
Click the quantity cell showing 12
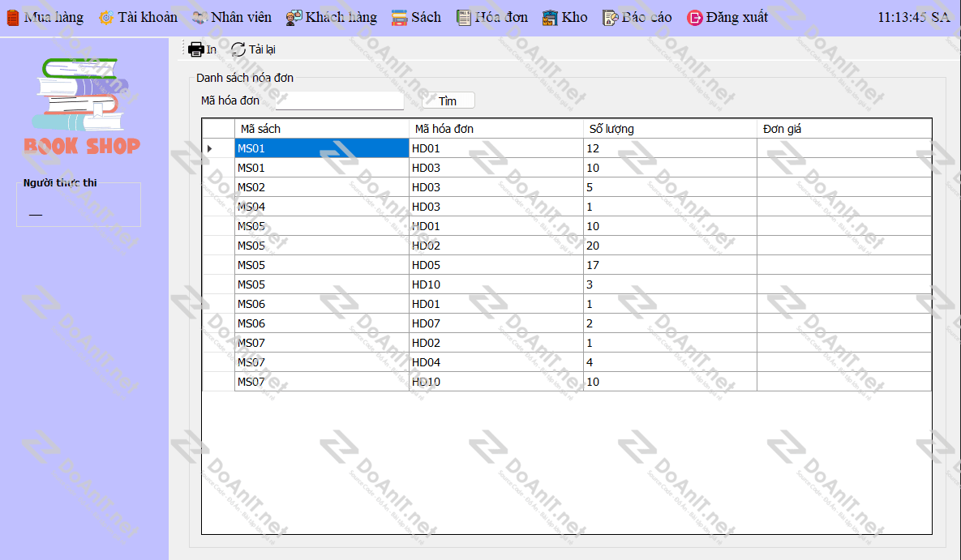670,148
